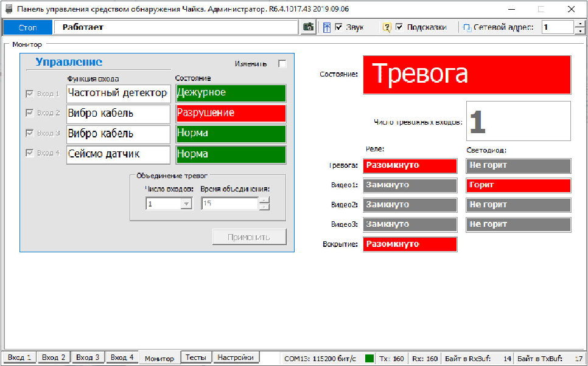Click the green Дежурное state cell
Image resolution: width=588 pixels, height=366 pixels.
tap(231, 93)
